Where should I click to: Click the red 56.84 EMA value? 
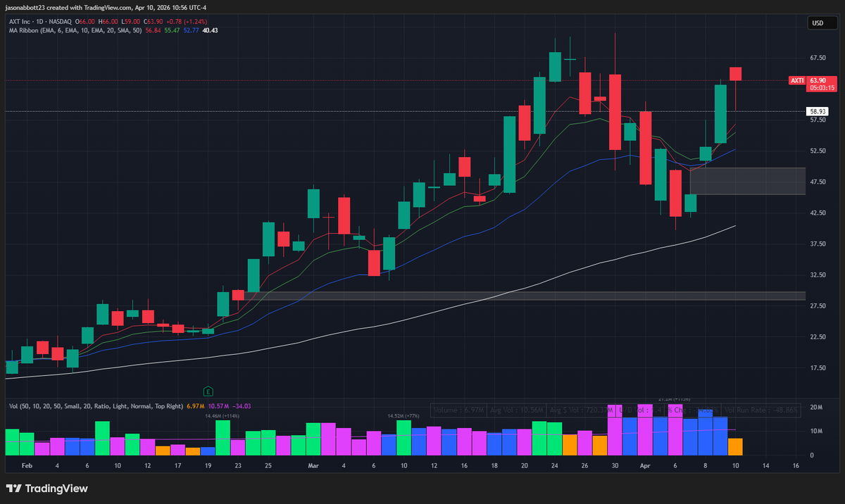[x=152, y=30]
